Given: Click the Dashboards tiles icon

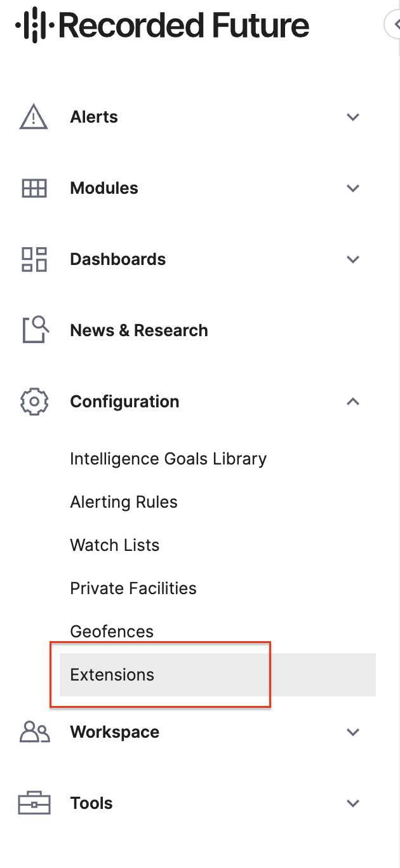Looking at the screenshot, I should pos(34,259).
